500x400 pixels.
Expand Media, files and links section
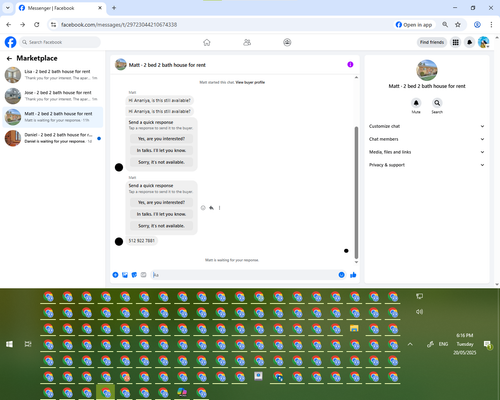click(426, 152)
